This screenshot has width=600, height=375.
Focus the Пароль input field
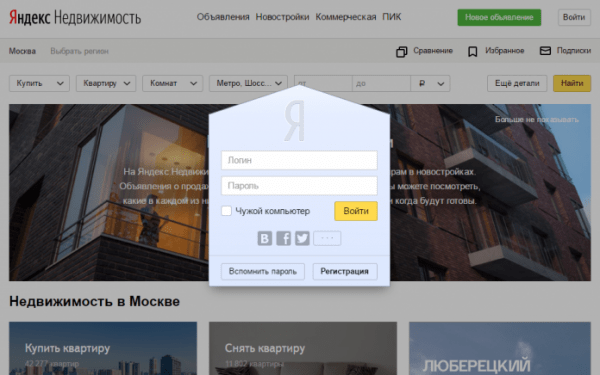(299, 186)
